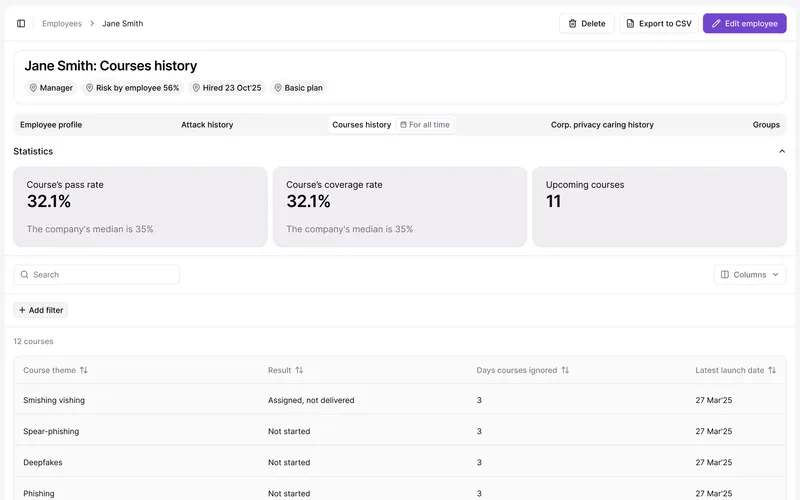Viewport: 800px width, 500px height.
Task: Collapse the Statistics section chevron
Action: [782, 152]
